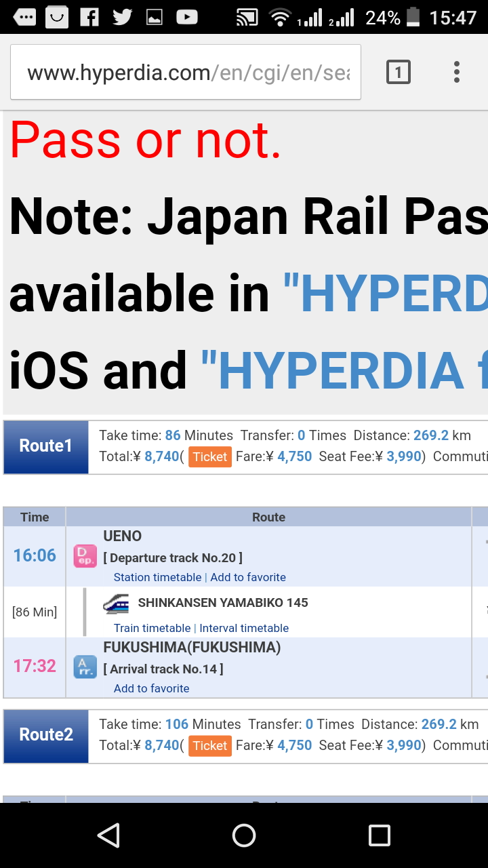Tap the [86 Min] duration cell
Image resolution: width=488 pixels, height=868 pixels.
[x=35, y=612]
